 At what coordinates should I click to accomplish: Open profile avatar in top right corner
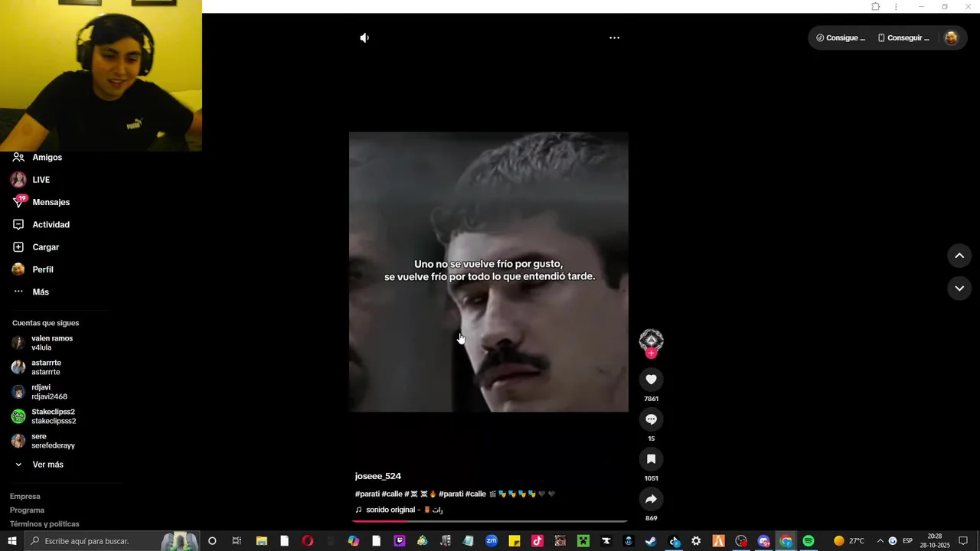tap(951, 37)
